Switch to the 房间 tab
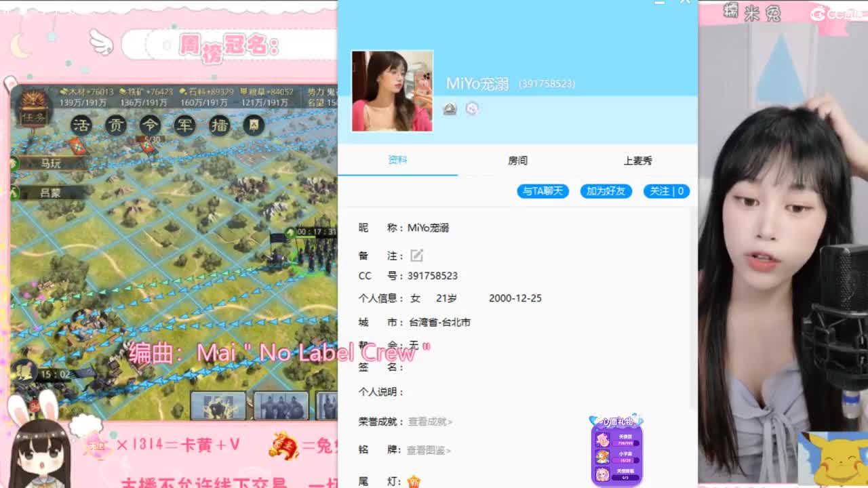The image size is (868, 488). click(x=517, y=161)
